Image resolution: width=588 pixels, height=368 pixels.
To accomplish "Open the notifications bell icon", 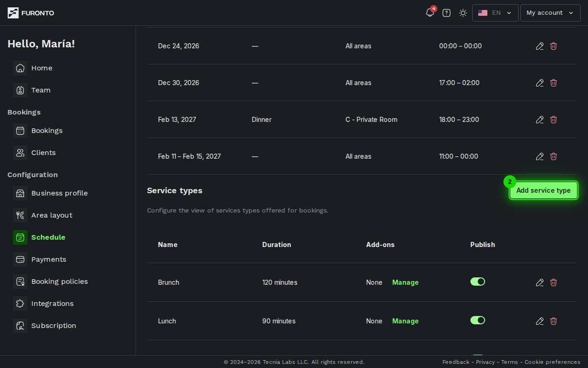I will click(430, 13).
